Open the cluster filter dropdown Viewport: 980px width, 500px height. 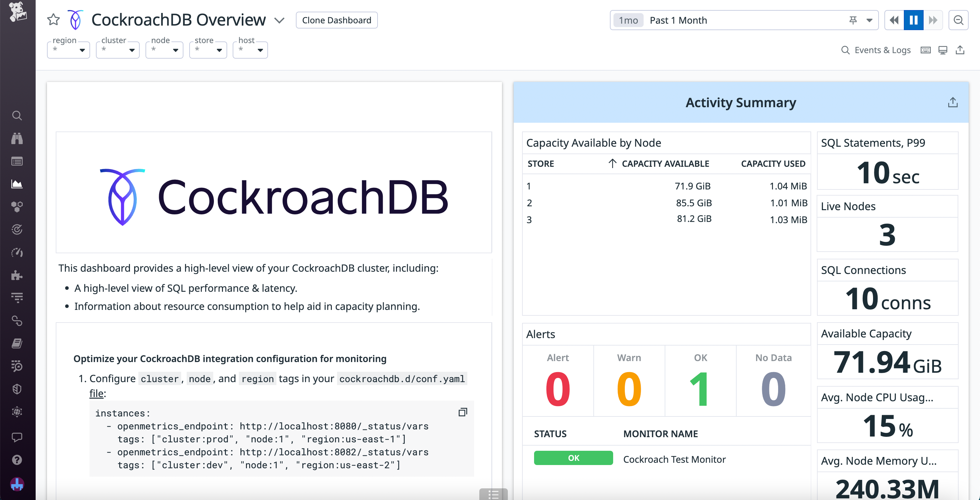click(x=117, y=50)
